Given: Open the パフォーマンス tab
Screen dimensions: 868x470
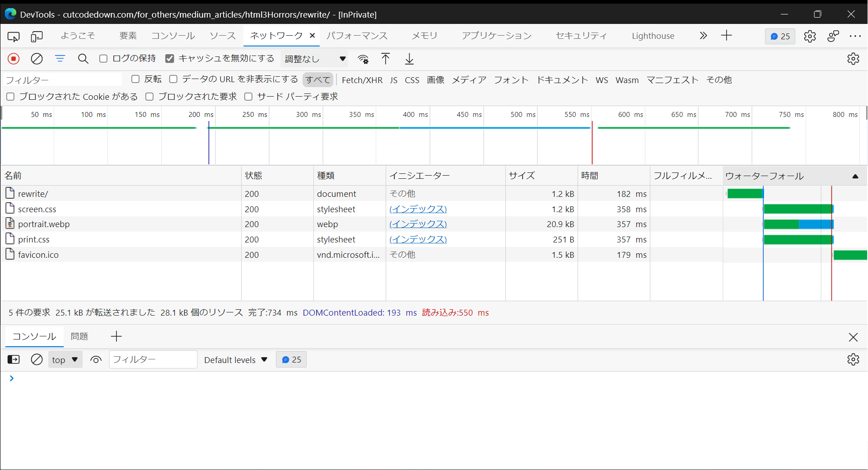Looking at the screenshot, I should 357,36.
